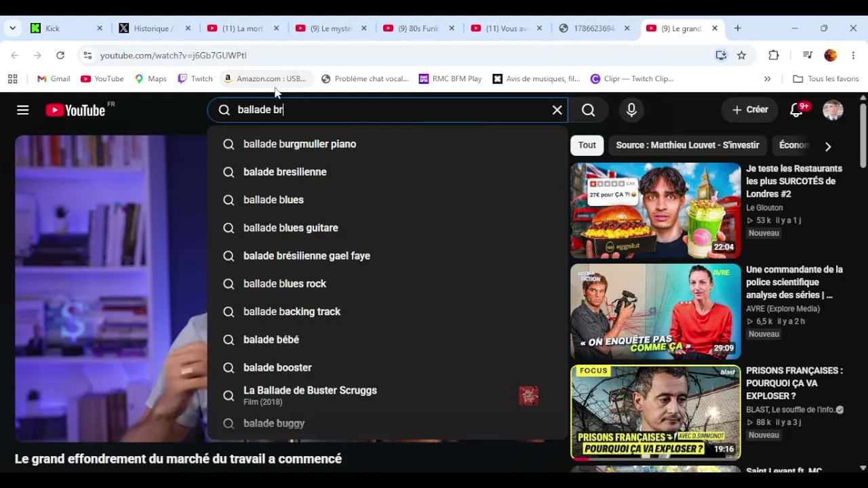This screenshot has height=488, width=868.
Task: Close the Kick tab
Action: (100, 28)
